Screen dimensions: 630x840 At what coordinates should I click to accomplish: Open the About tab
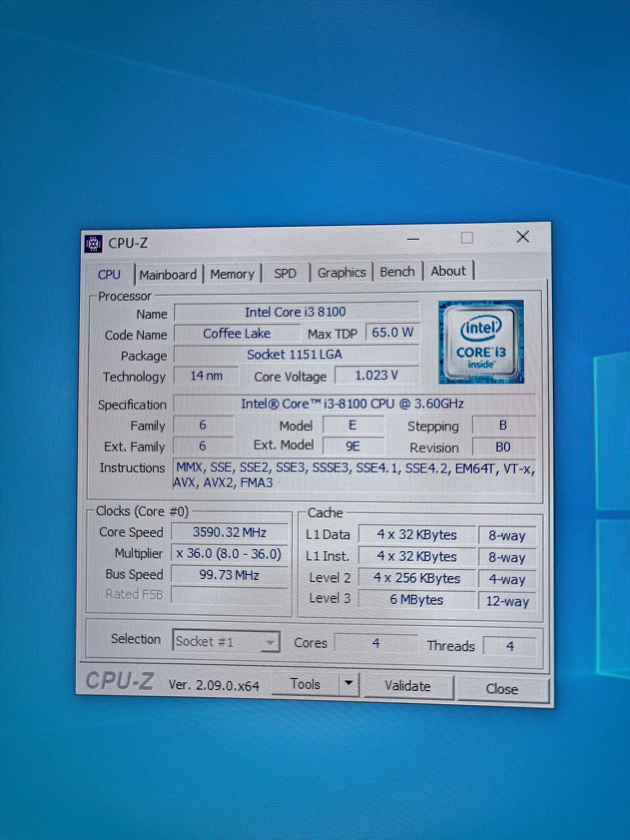click(x=448, y=271)
